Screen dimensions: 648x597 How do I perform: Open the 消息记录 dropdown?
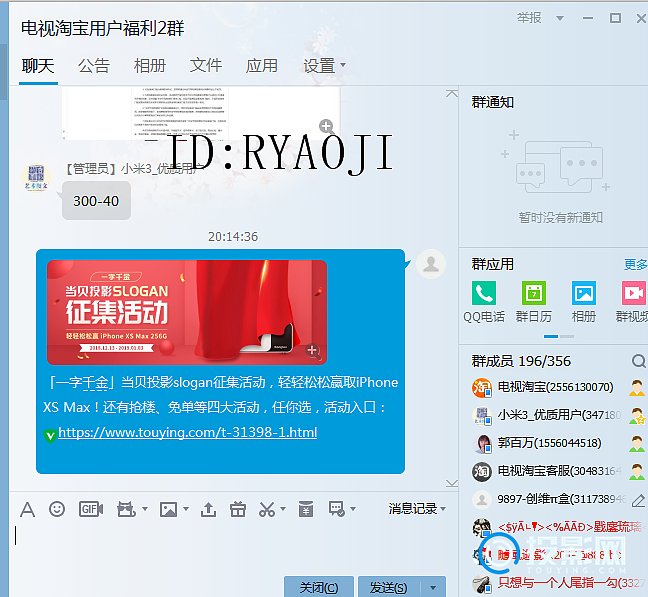[417, 509]
